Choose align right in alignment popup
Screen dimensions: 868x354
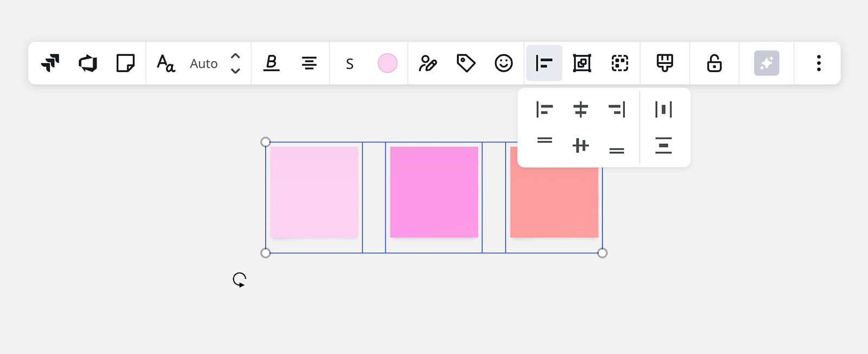[617, 110]
